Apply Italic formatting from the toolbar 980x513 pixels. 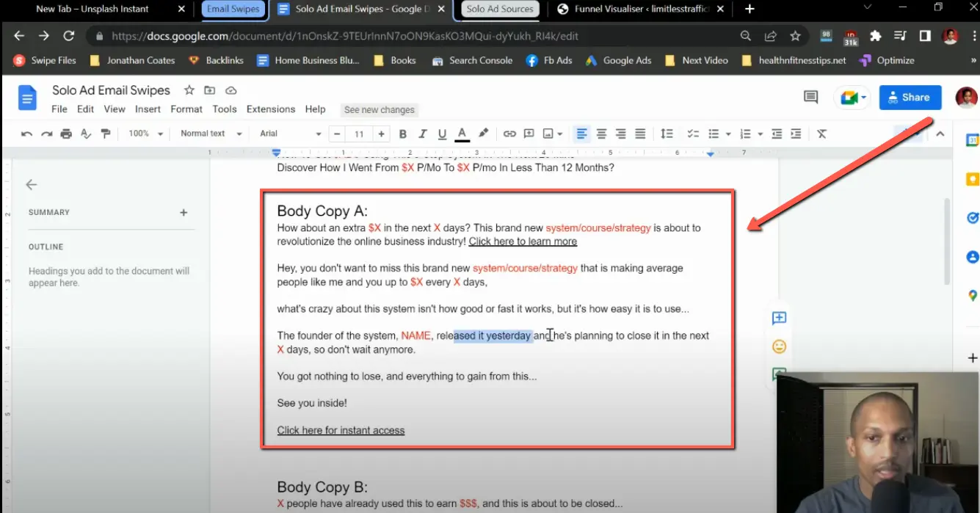[422, 133]
